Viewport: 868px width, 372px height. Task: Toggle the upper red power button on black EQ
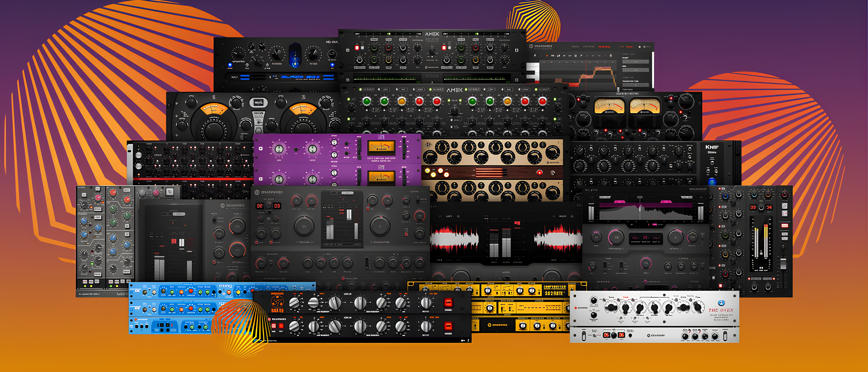tap(448, 302)
